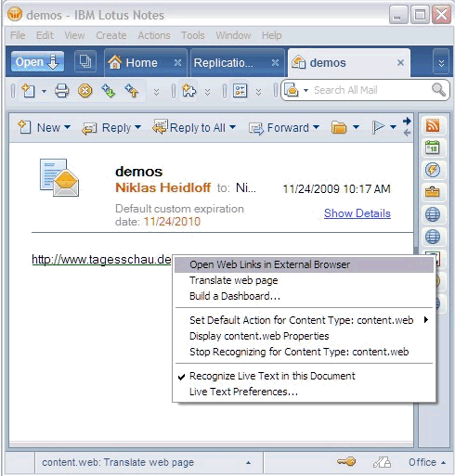455x476 pixels.
Task: Toggle Recognize Live Text in this Document
Action: [x=305, y=376]
